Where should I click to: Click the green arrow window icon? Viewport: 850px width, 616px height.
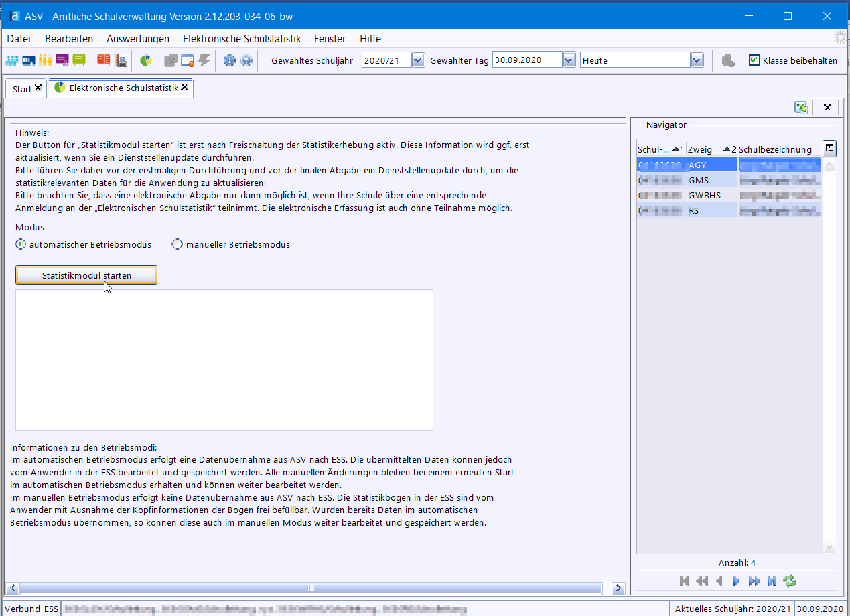[x=801, y=108]
